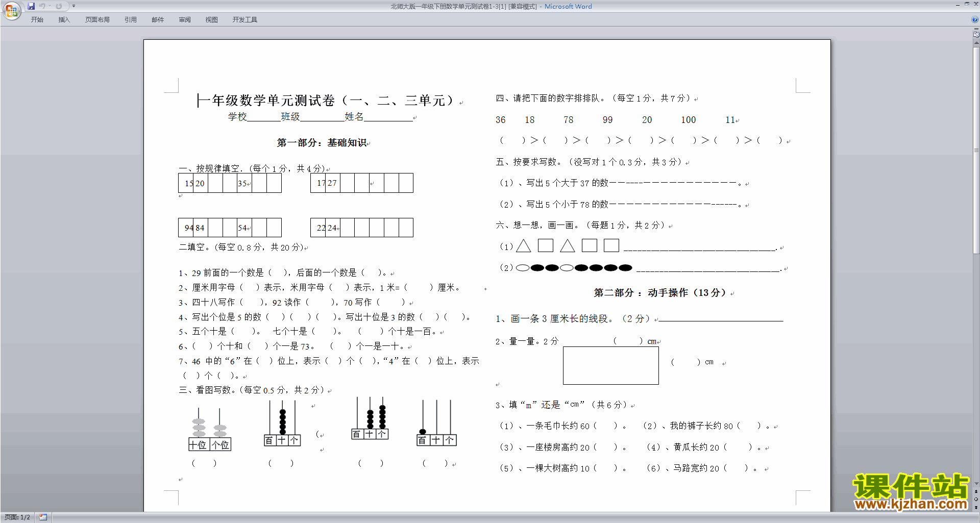Screen dimensions: 980x523
Task: Open the Office button menu
Action: pyautogui.click(x=11, y=10)
